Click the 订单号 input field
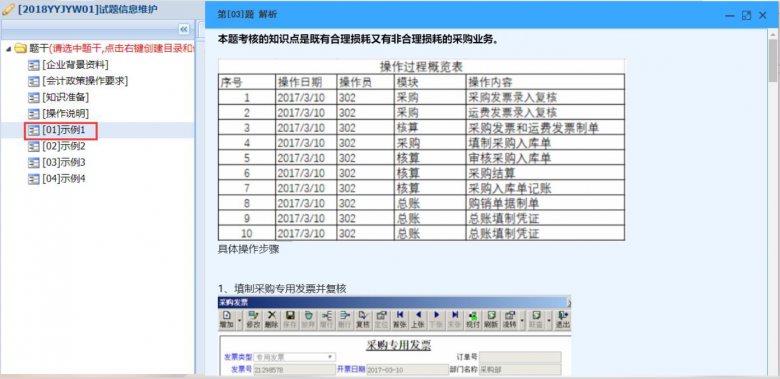The width and height of the screenshot is (780, 379). (x=520, y=357)
